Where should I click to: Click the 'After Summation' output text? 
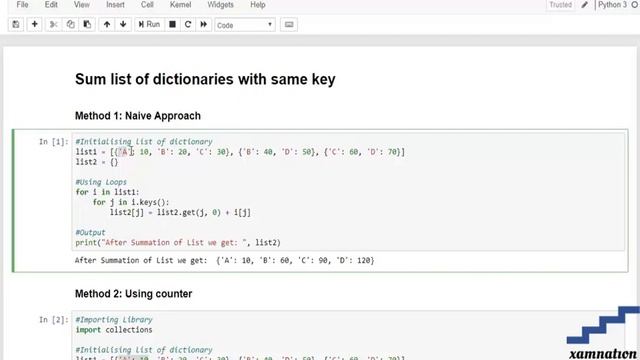tap(224, 260)
